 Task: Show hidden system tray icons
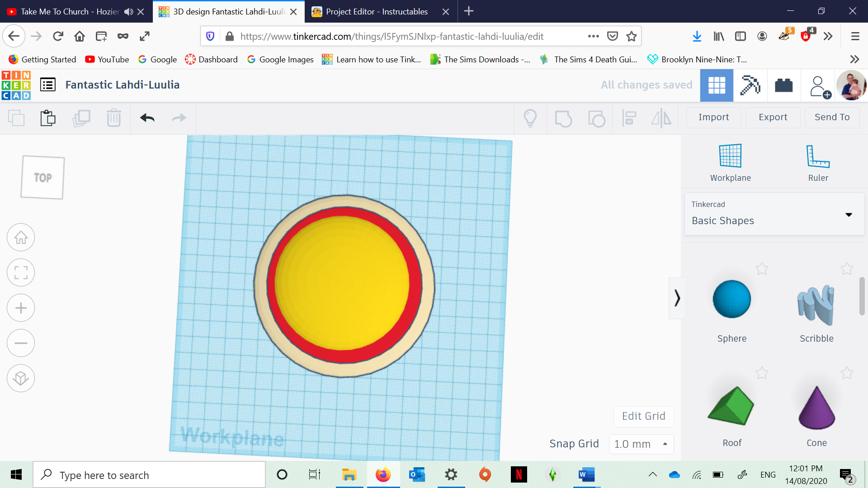(652, 474)
